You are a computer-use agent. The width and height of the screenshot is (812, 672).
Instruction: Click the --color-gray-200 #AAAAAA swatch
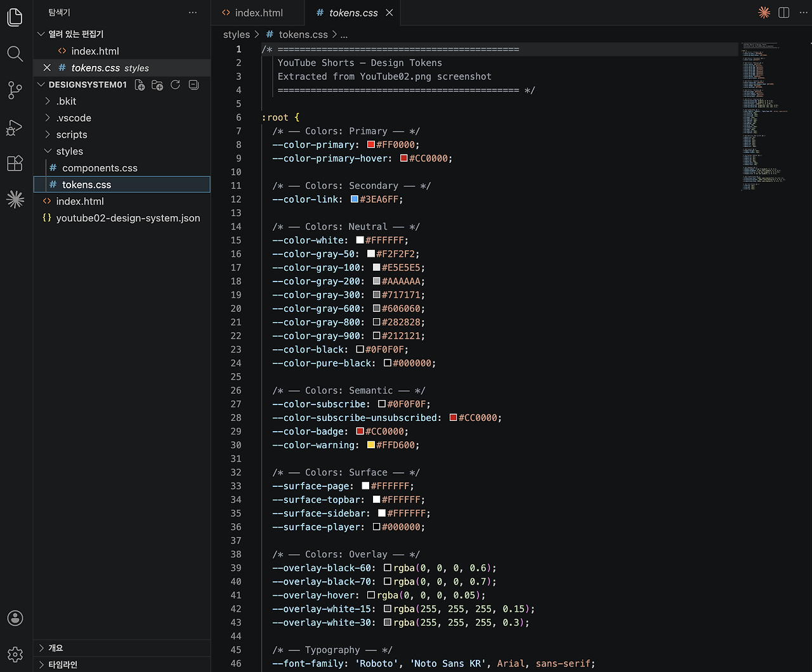click(376, 281)
